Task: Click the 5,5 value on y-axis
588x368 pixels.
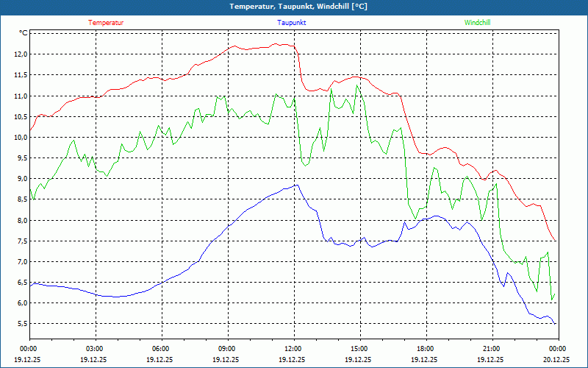Action: tap(23, 324)
